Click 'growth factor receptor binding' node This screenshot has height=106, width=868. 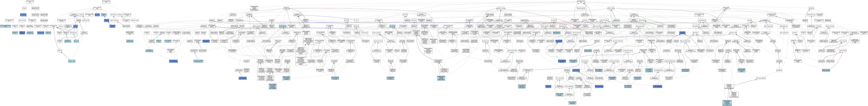(30, 26)
